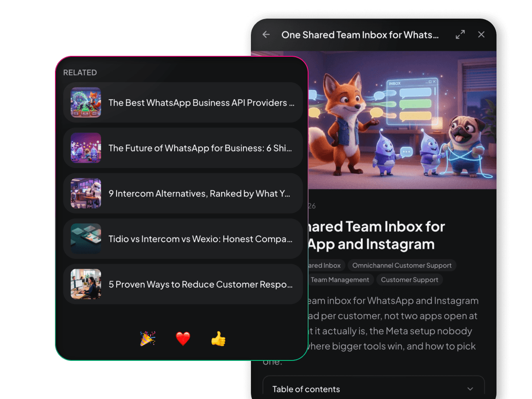Select the Customer Support tag

(410, 280)
